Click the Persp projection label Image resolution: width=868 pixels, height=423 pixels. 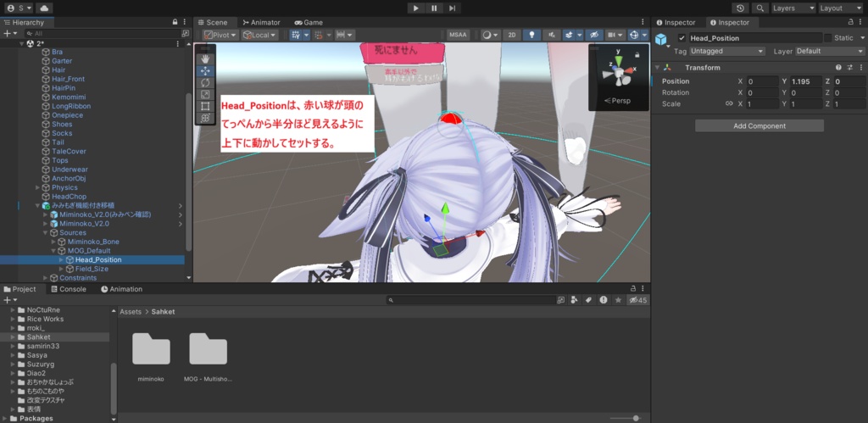tap(617, 101)
